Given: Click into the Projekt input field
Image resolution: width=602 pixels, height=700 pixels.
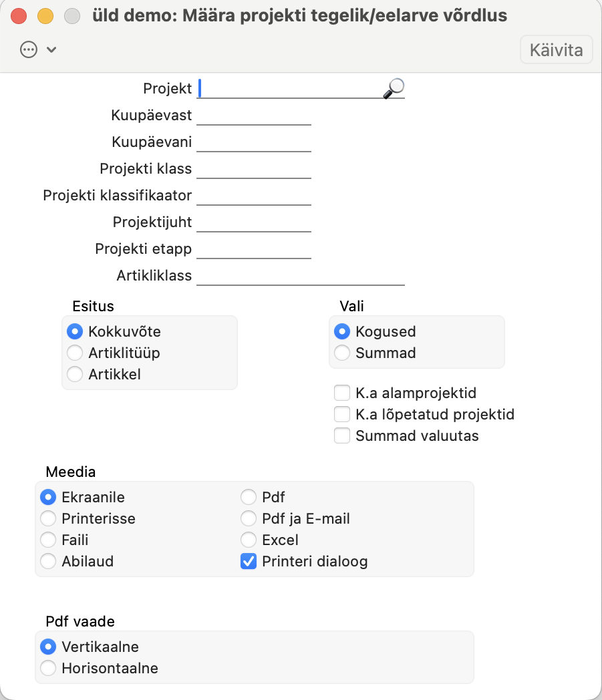Looking at the screenshot, I should click(291, 89).
